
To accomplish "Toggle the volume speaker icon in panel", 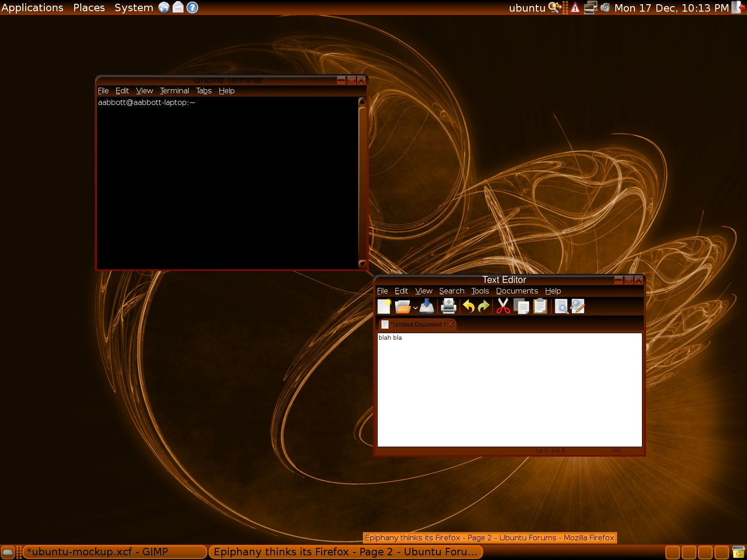I will pos(606,8).
